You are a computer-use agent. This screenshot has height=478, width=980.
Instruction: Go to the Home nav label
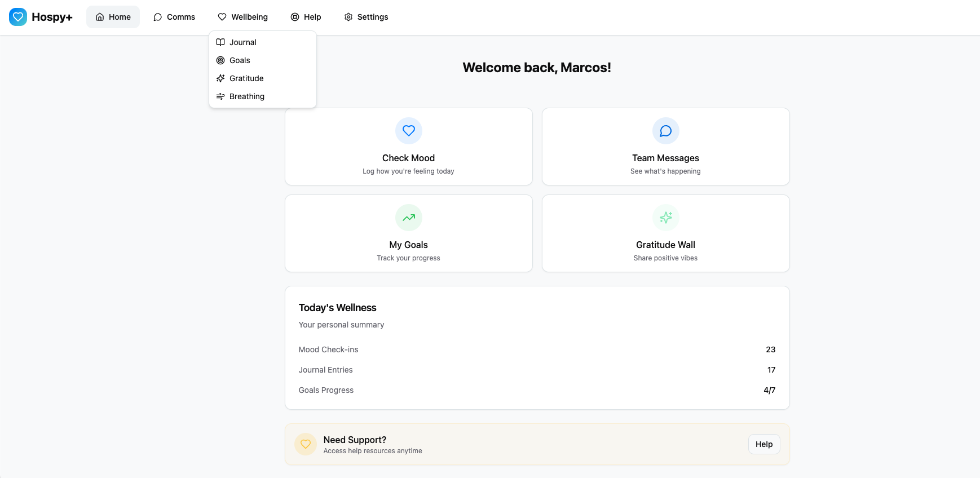(x=120, y=17)
